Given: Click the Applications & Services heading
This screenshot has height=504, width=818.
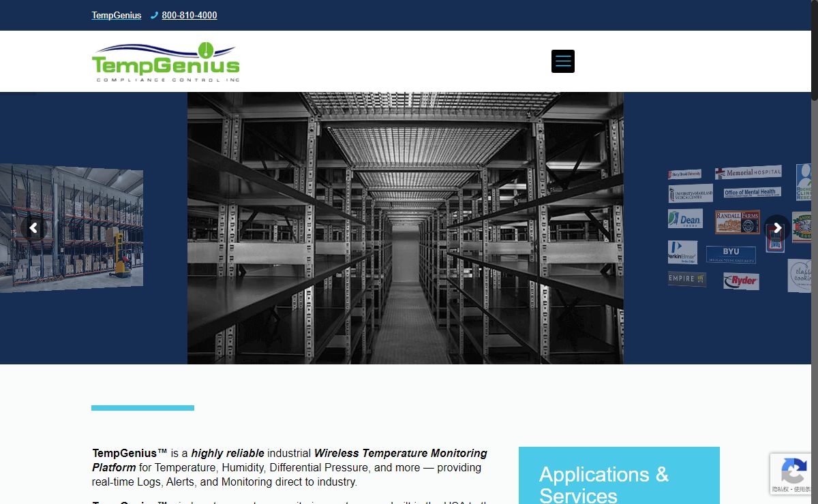Looking at the screenshot, I should [x=604, y=484].
